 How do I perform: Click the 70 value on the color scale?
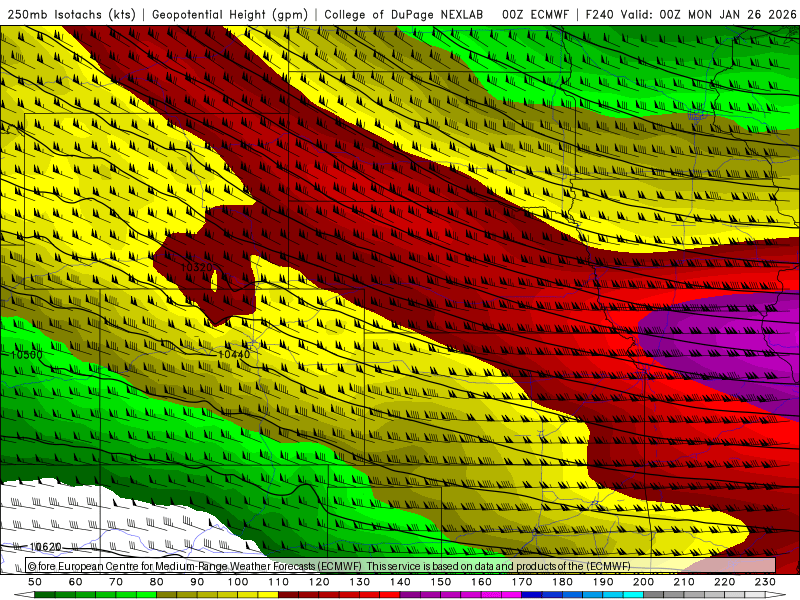[116, 582]
